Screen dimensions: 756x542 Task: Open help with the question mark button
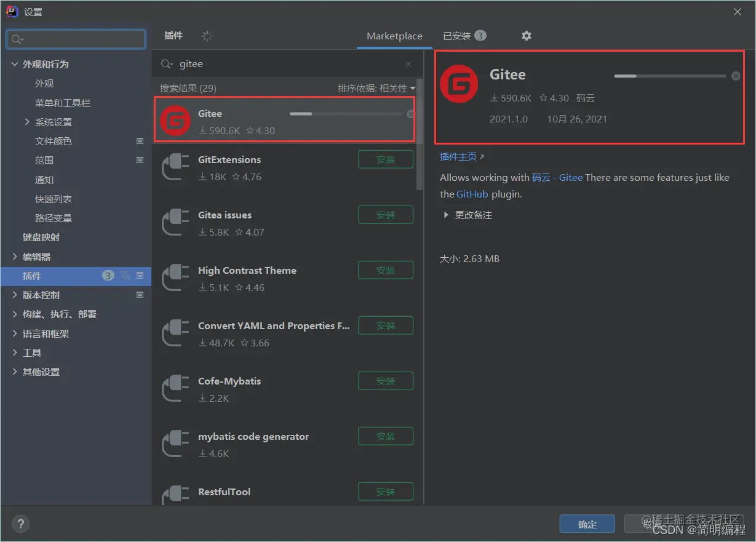[x=20, y=524]
